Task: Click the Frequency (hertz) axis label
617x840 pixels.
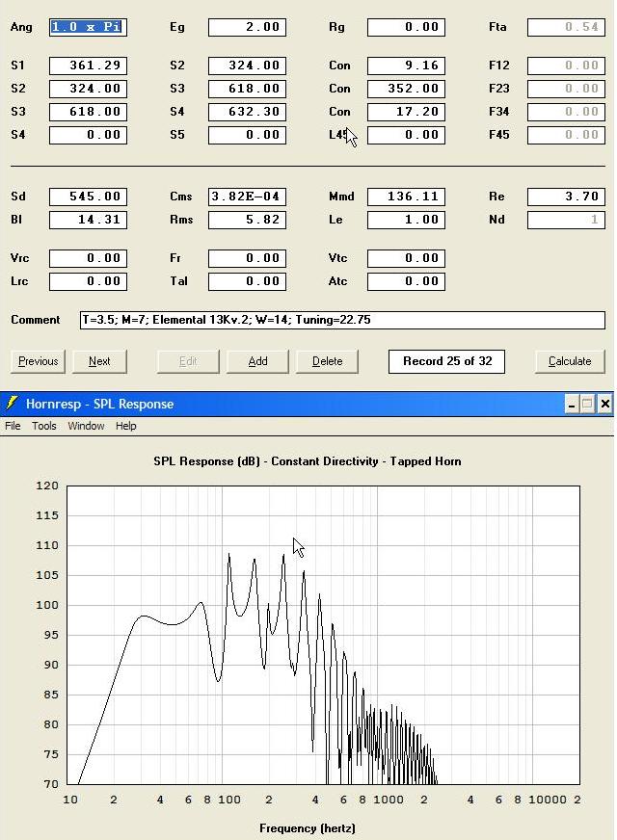Action: [308, 828]
